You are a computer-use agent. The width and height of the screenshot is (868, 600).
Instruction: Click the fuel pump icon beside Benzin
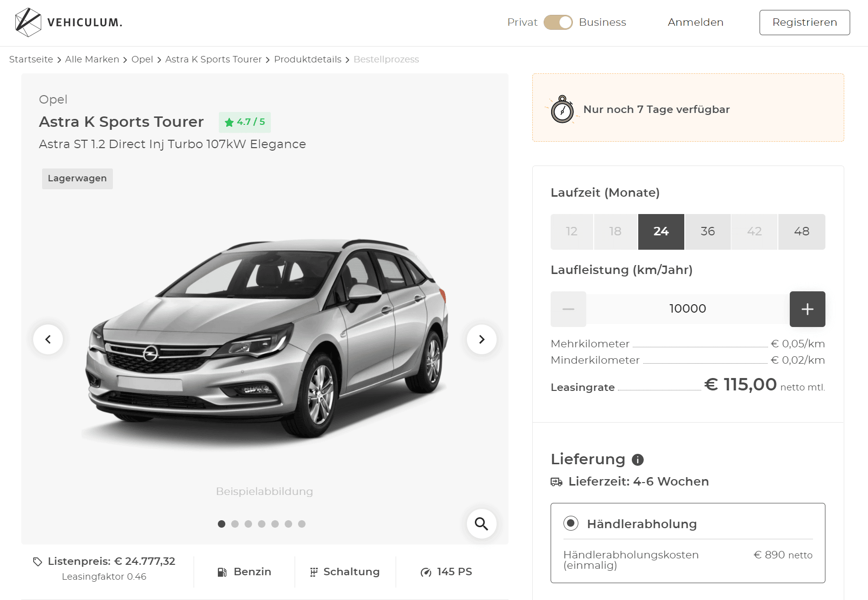[x=222, y=572]
